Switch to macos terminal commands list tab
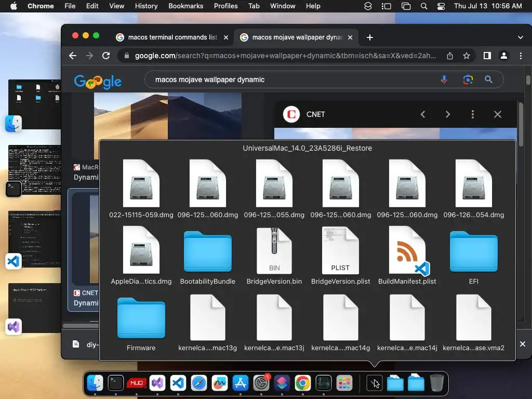Image resolution: width=532 pixels, height=399 pixels. 171,37
